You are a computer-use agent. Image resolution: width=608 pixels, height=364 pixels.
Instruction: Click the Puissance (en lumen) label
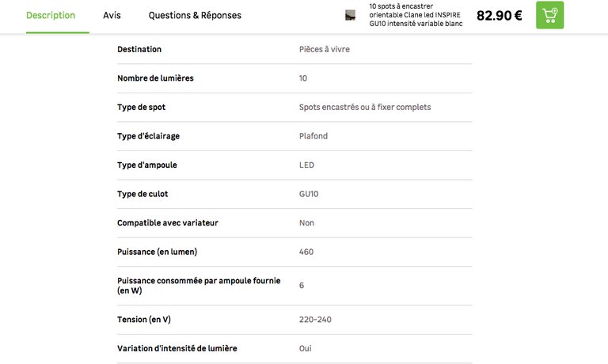point(157,252)
